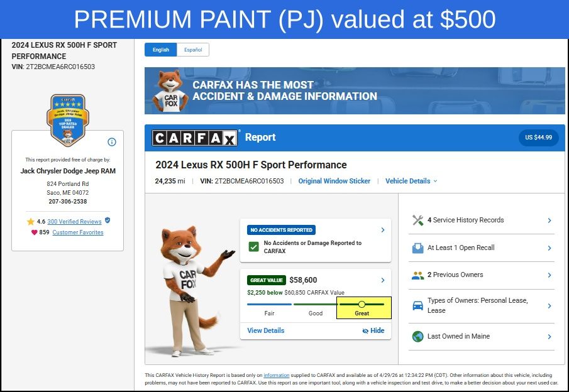The height and width of the screenshot is (392, 569).
Task: Click the wrench service history icon
Action: pyautogui.click(x=417, y=220)
